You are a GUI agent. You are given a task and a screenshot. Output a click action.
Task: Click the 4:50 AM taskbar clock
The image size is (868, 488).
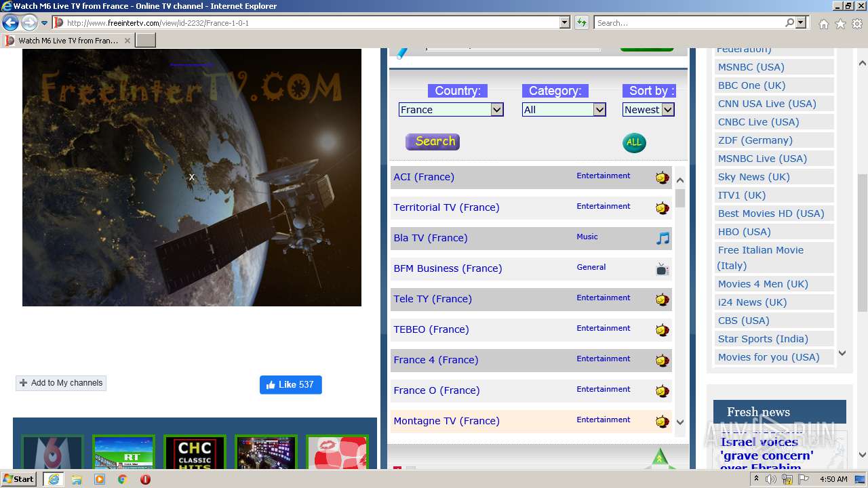(x=833, y=479)
